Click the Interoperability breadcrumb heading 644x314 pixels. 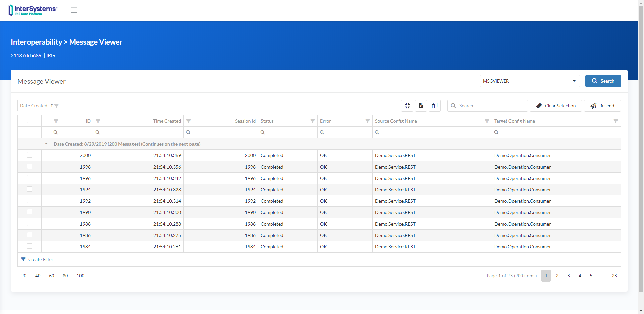point(37,42)
